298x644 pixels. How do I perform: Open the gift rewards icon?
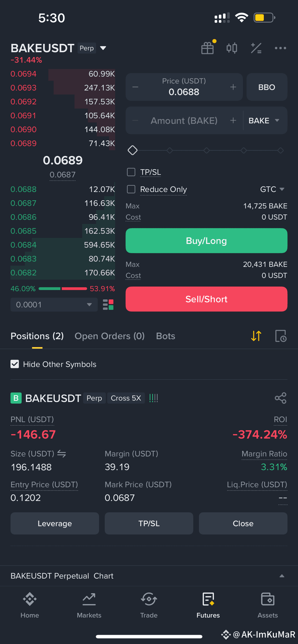(208, 48)
